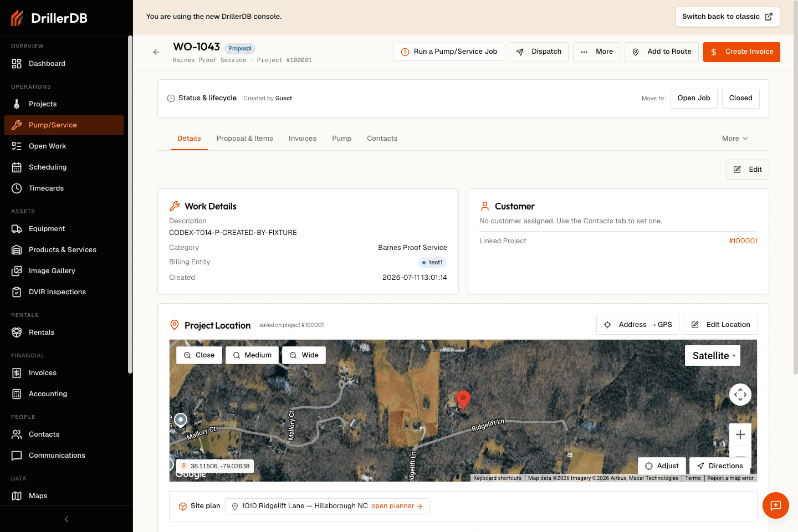Screen dimensions: 798x532
Task: Open the orange chat feedback button
Action: 776,505
